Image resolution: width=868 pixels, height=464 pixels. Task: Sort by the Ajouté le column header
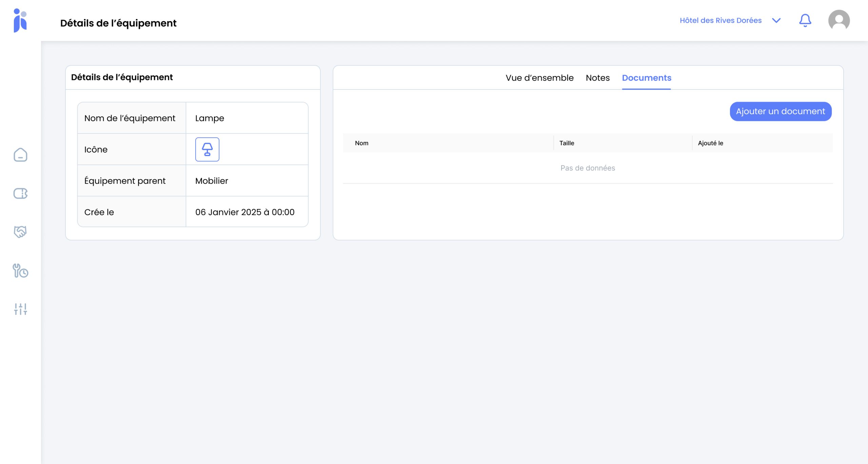pyautogui.click(x=710, y=143)
